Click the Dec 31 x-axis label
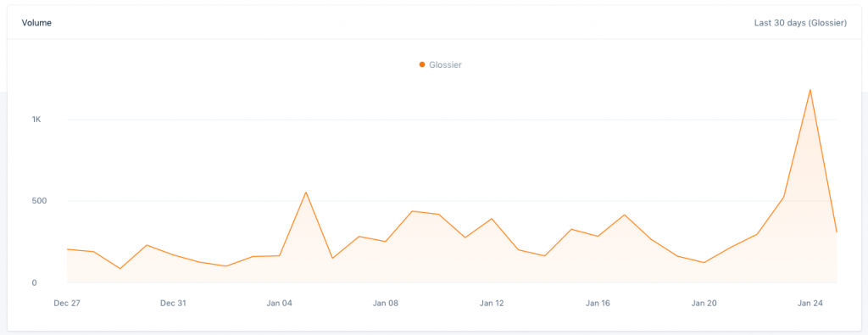This screenshot has height=335, width=868. [x=173, y=303]
